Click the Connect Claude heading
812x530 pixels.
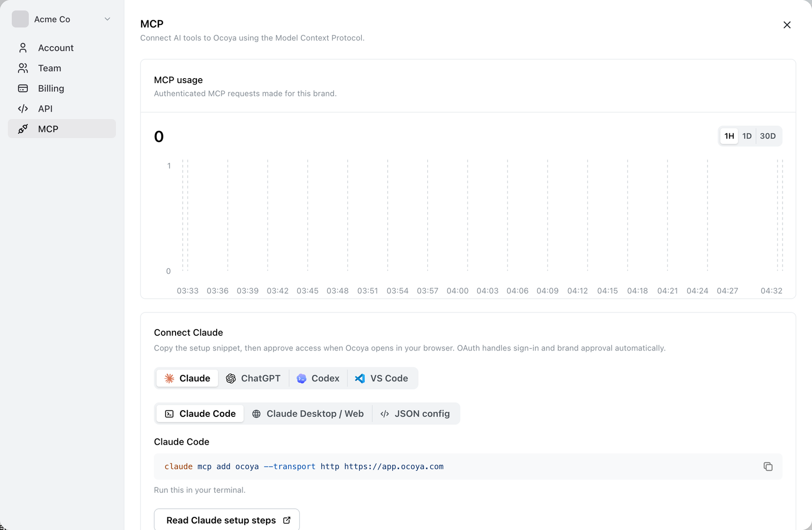pyautogui.click(x=188, y=333)
